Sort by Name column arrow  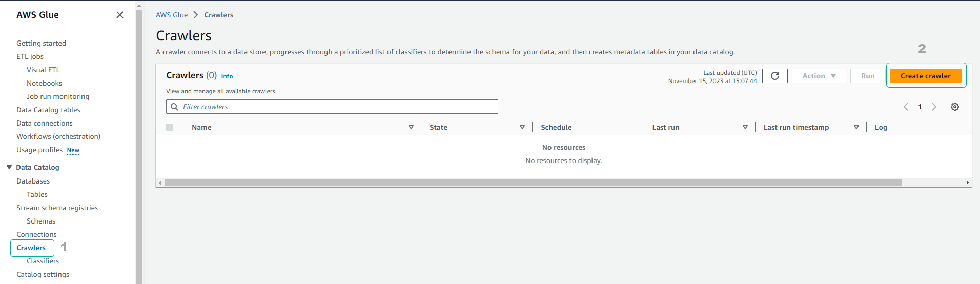[411, 127]
